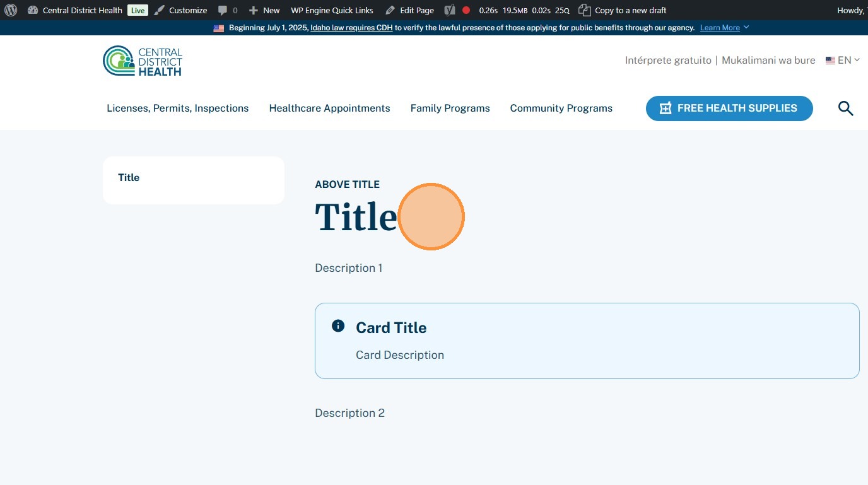The image size is (868, 485).
Task: Click the ABOVE TITLE eyebrow text
Action: click(347, 185)
